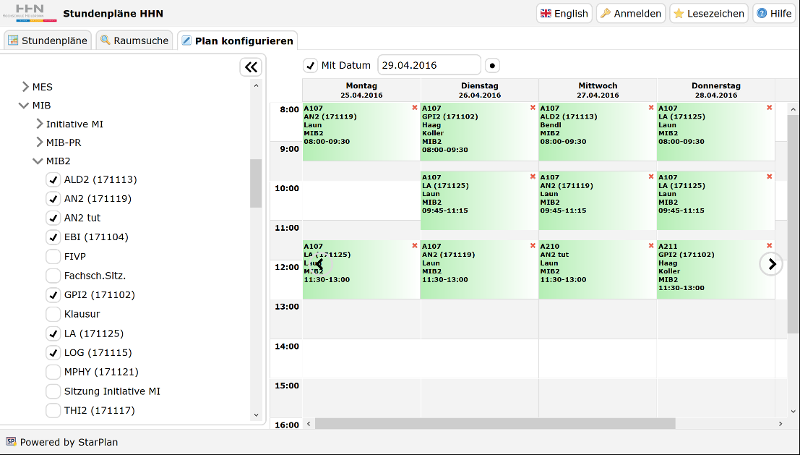This screenshot has width=800, height=455.
Task: Click the StarPlan icon in footer
Action: (11, 442)
